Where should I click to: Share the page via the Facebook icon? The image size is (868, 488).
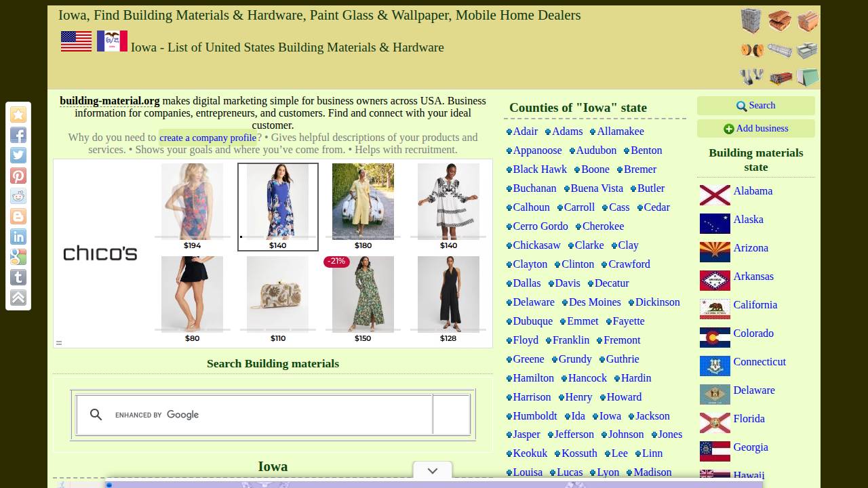click(x=18, y=135)
